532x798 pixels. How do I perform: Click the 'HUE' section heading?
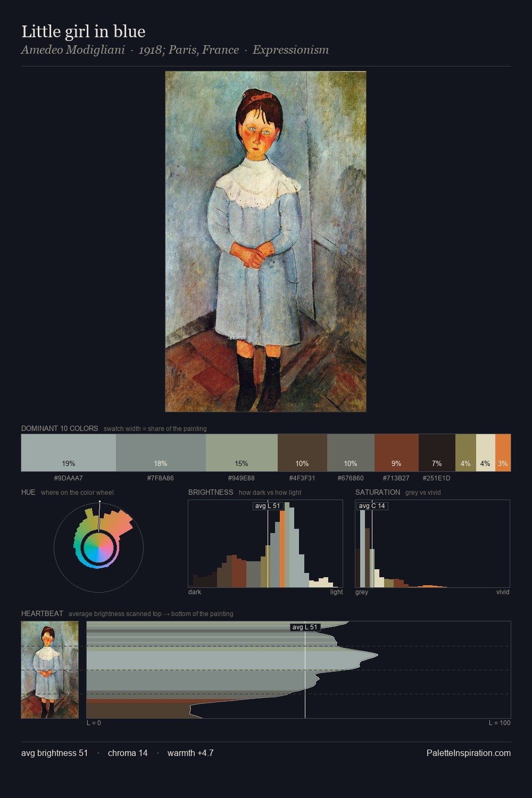[28, 492]
